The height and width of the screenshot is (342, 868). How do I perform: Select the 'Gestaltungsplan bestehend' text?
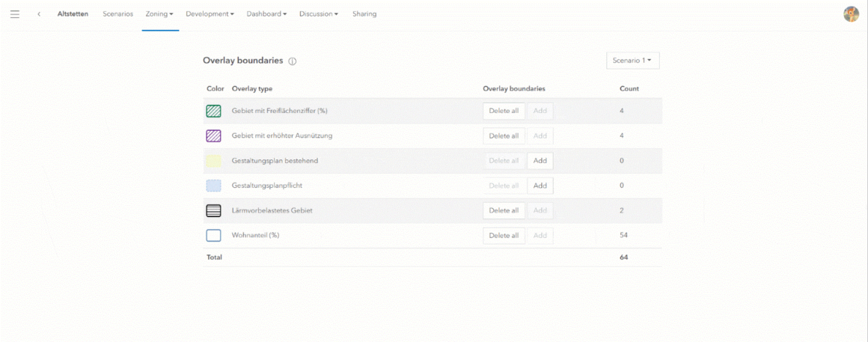[275, 160]
